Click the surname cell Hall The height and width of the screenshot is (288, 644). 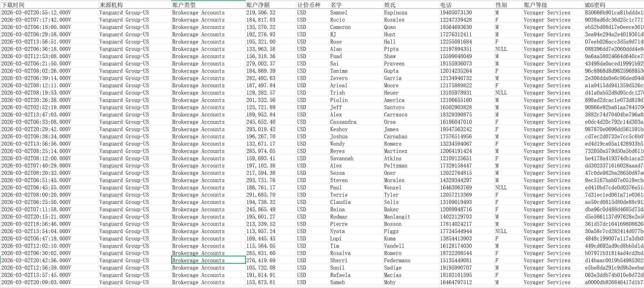coord(411,42)
